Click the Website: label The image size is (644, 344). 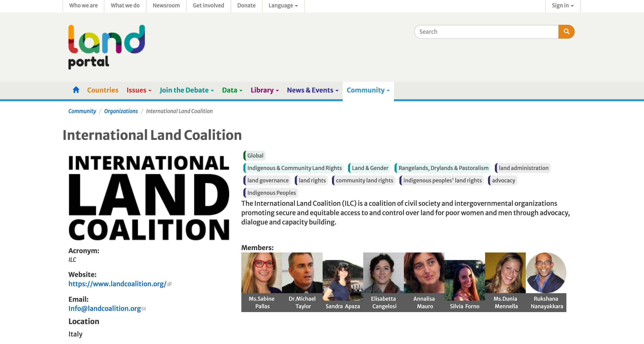[82, 274]
